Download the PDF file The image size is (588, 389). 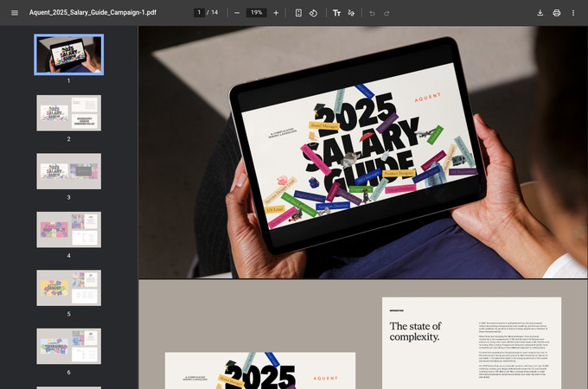point(540,13)
